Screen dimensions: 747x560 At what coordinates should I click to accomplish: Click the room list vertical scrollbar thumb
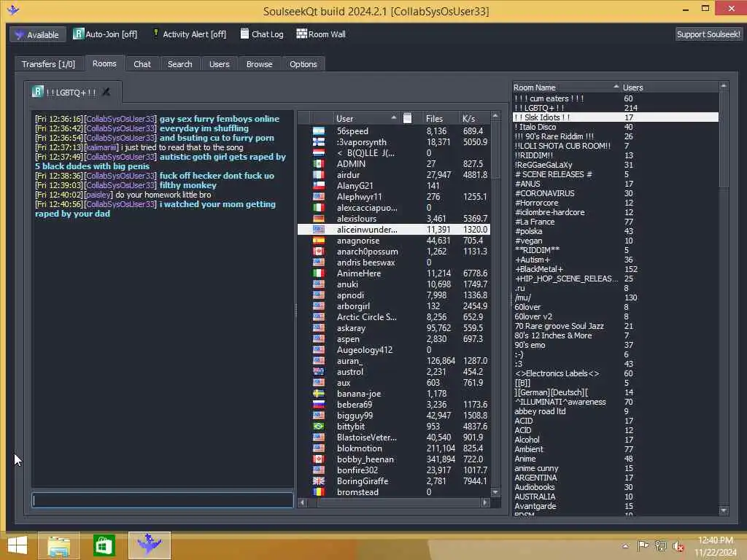point(724,139)
